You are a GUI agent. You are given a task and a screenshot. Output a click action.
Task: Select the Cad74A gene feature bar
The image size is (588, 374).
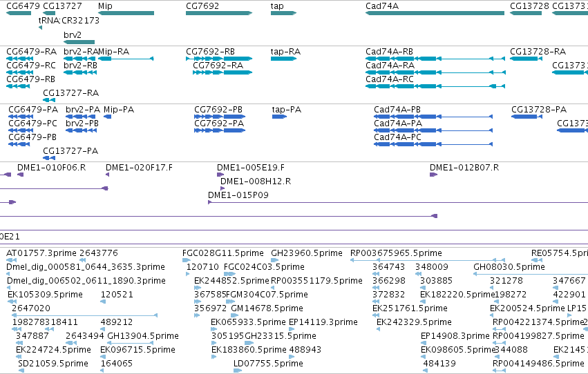435,13
